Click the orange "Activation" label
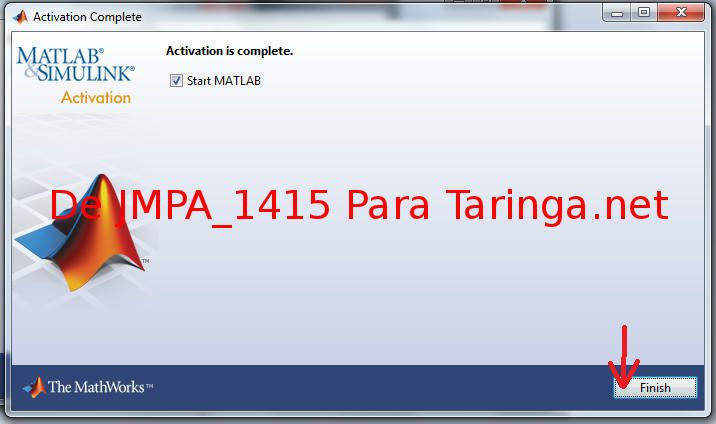 pos(96,97)
